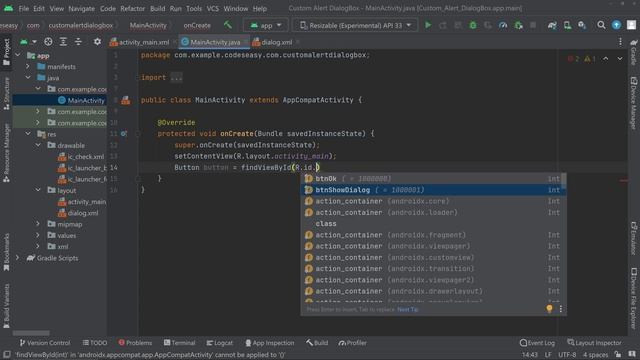Open the Problems tool window
Viewport: 640px width, 360px height.
(135, 343)
